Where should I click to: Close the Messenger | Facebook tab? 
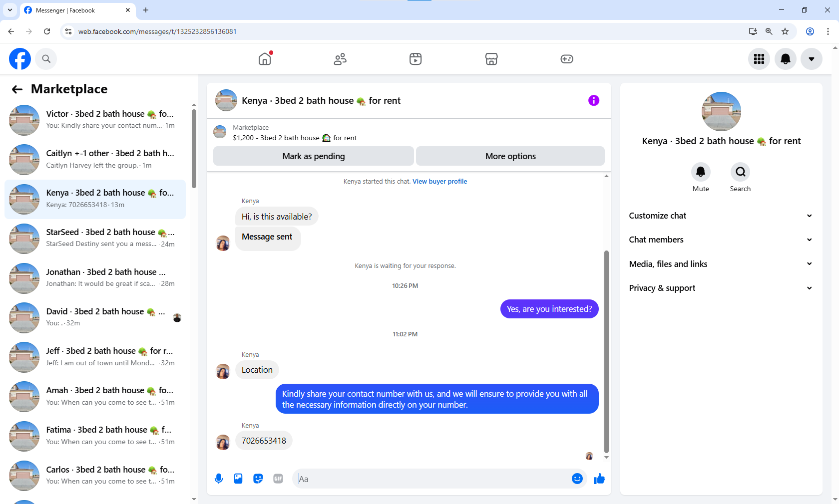pyautogui.click(x=128, y=10)
